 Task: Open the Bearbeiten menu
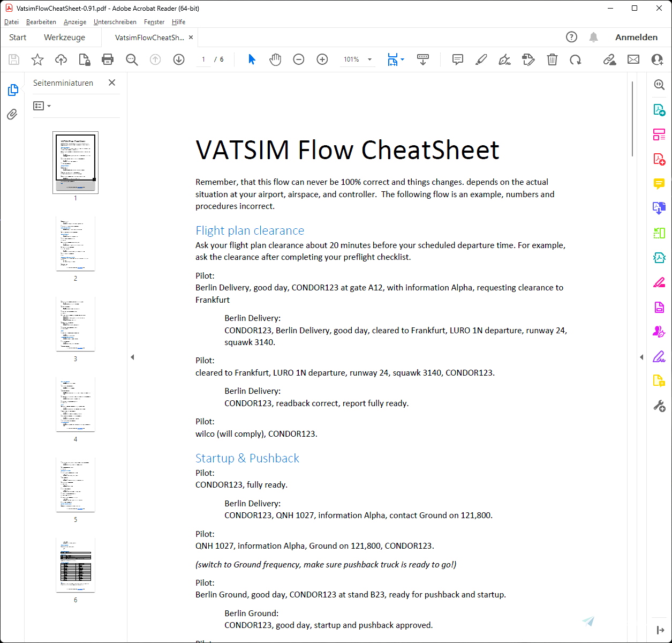[x=41, y=22]
